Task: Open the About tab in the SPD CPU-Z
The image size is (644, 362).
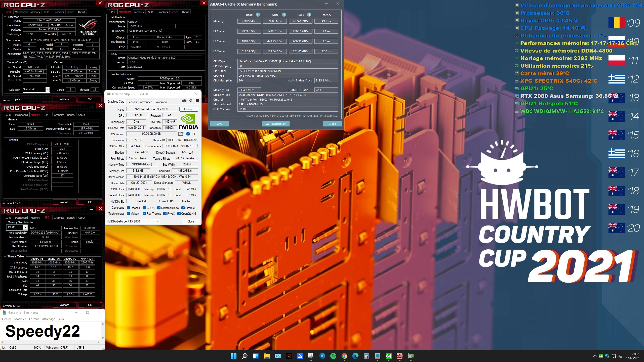Action: (x=81, y=217)
